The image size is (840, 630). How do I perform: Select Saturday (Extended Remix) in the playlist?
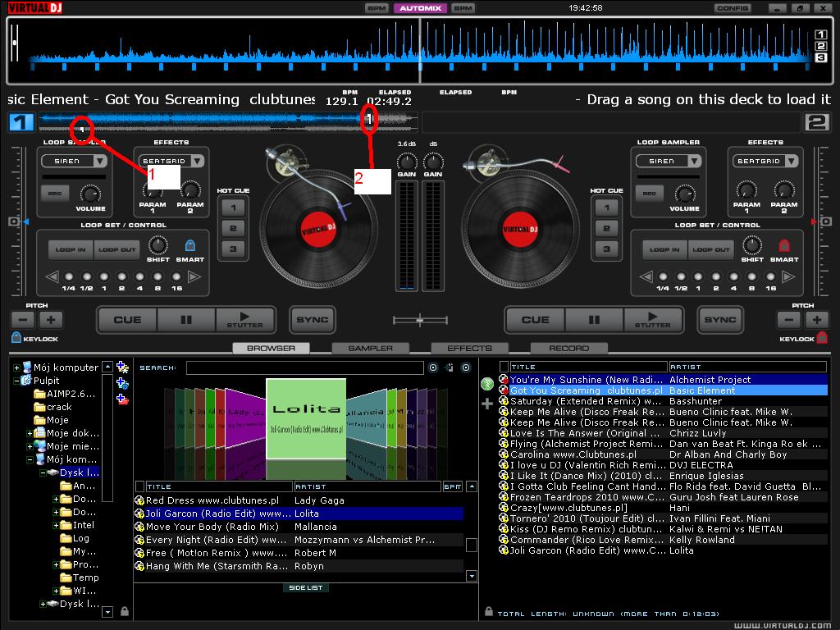pyautogui.click(x=663, y=400)
